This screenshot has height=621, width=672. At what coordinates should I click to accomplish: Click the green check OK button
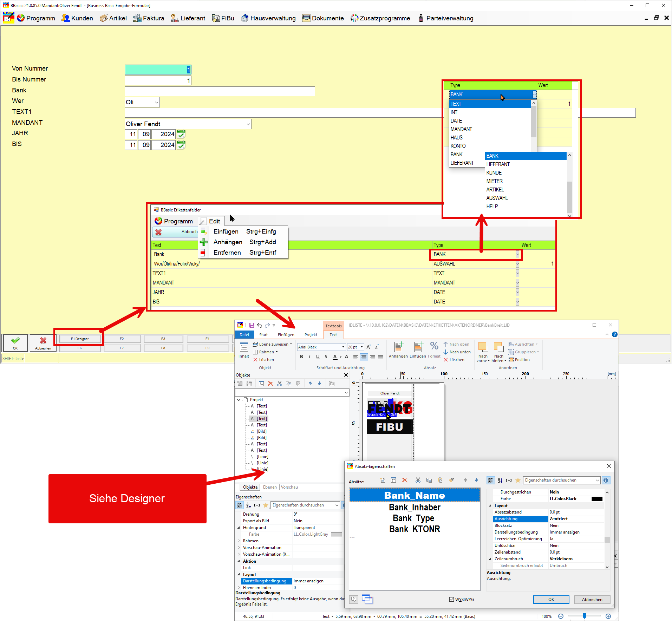click(15, 343)
